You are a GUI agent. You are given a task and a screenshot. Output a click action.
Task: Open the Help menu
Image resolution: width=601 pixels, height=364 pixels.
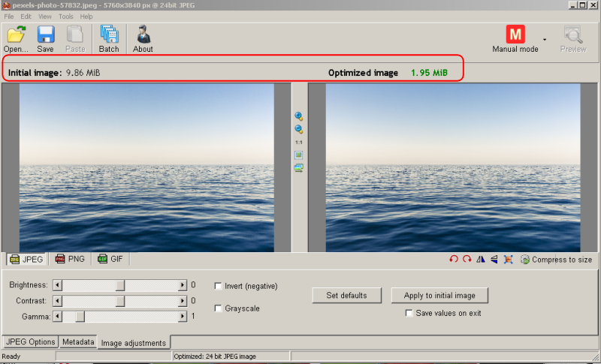pos(86,17)
